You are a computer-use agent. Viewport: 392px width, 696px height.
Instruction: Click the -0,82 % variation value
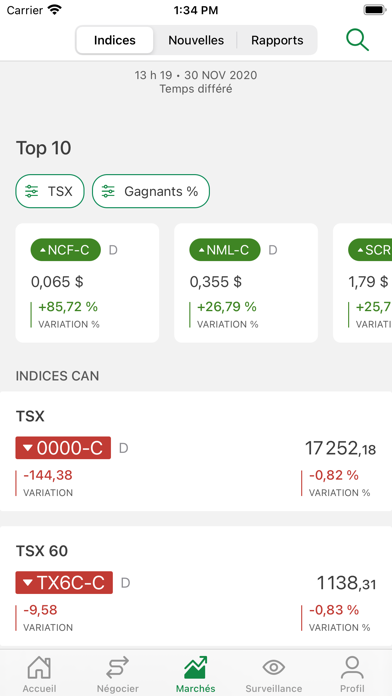[334, 475]
